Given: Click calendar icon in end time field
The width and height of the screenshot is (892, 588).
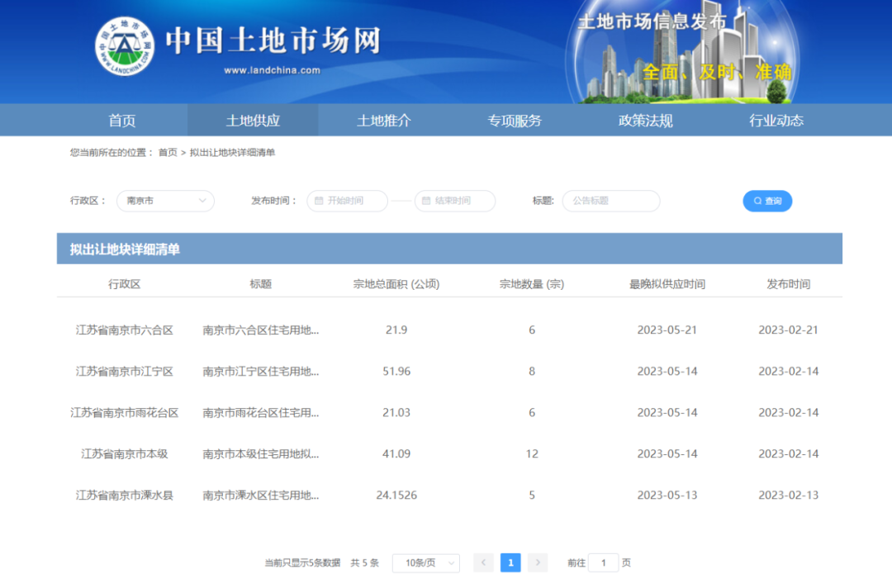Looking at the screenshot, I should click(x=426, y=201).
